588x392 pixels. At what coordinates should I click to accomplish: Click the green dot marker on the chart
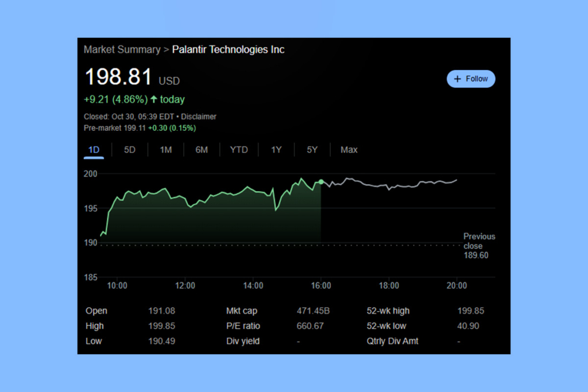point(322,181)
